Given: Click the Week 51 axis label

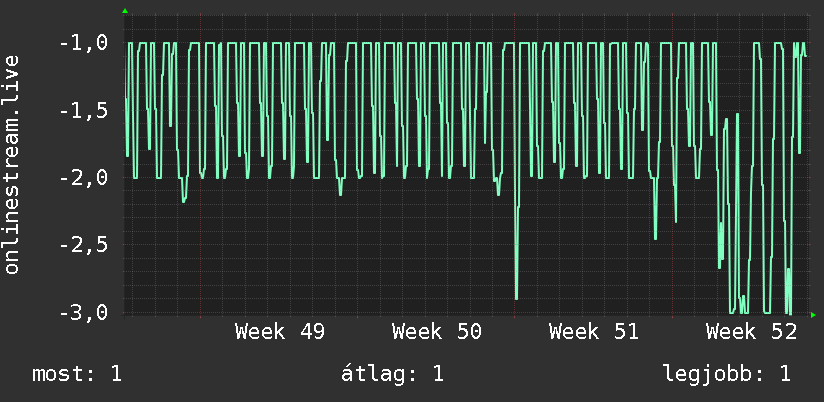Looking at the screenshot, I should click(594, 332).
